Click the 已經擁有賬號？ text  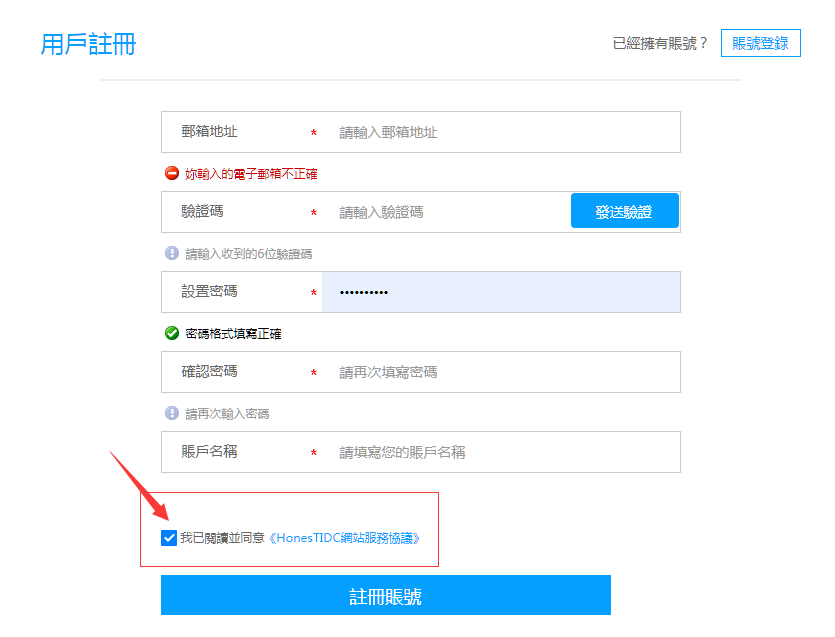point(660,43)
